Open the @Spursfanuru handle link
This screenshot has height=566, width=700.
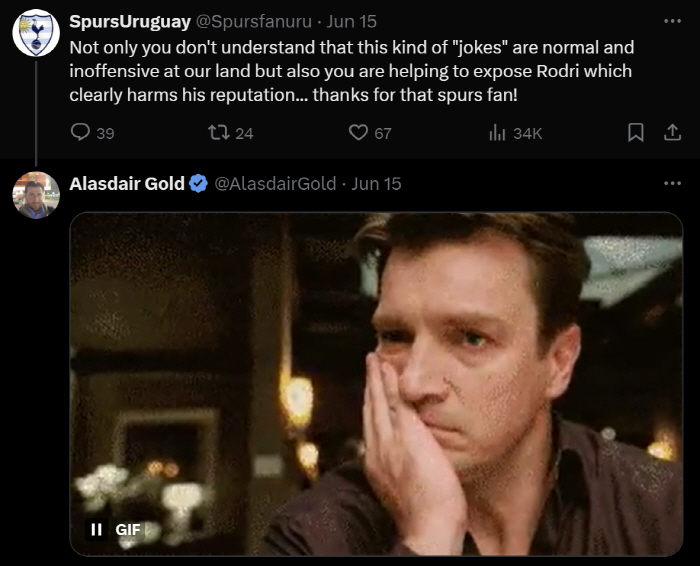click(x=254, y=21)
